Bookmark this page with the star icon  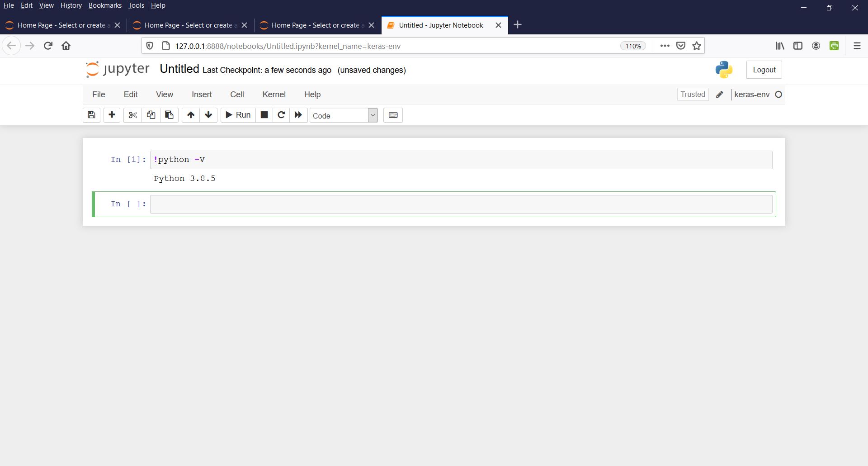point(697,46)
